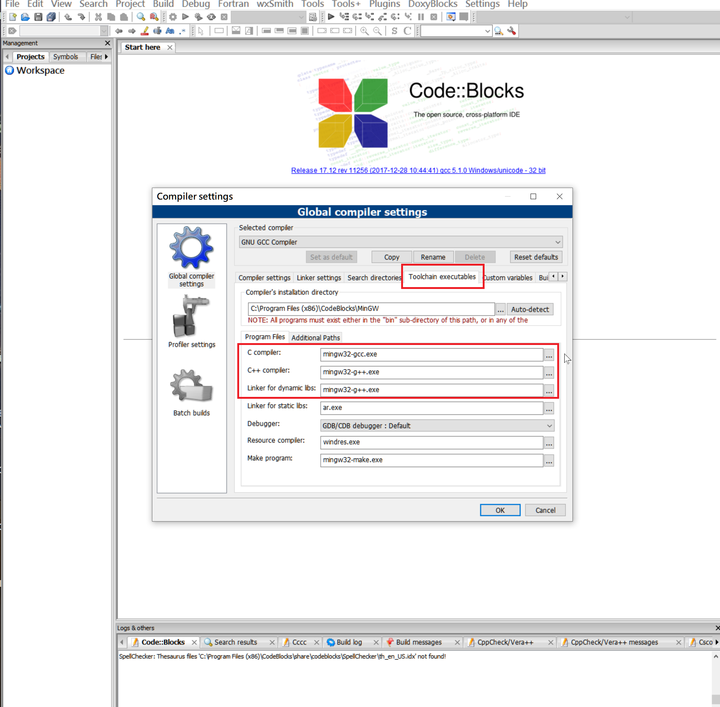Viewport: 720px width, 707px height.
Task: Click the Save all files icon
Action: tap(51, 17)
